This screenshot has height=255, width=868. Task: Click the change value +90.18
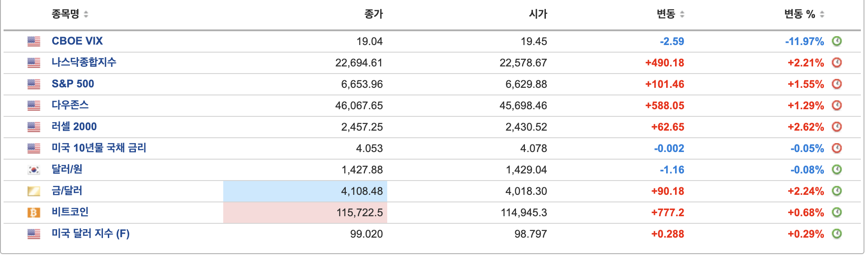tap(667, 191)
